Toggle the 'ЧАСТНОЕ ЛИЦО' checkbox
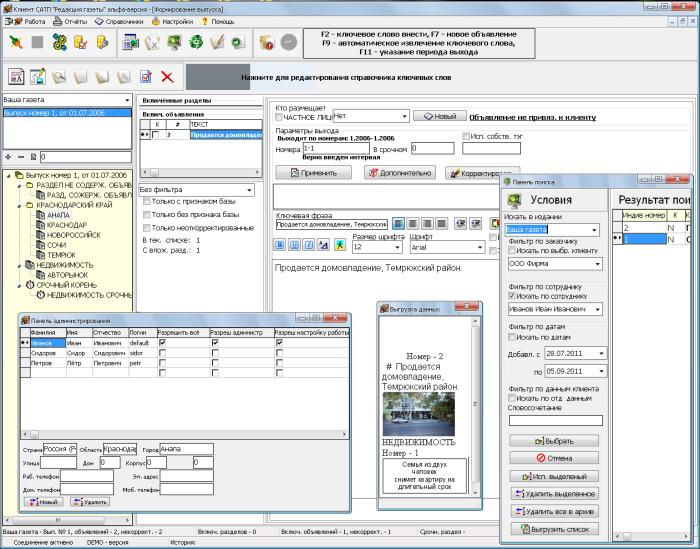This screenshot has width=700, height=549. click(x=279, y=117)
